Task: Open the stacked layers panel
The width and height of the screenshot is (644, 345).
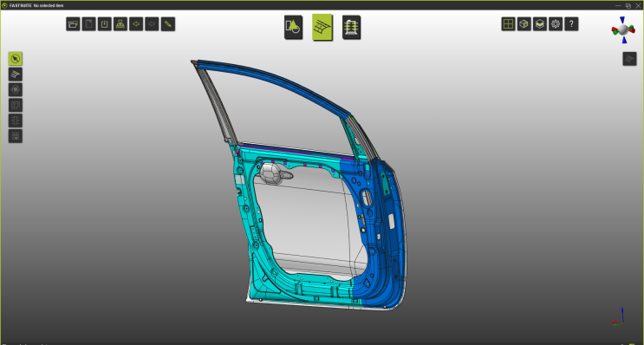Action: [540, 24]
